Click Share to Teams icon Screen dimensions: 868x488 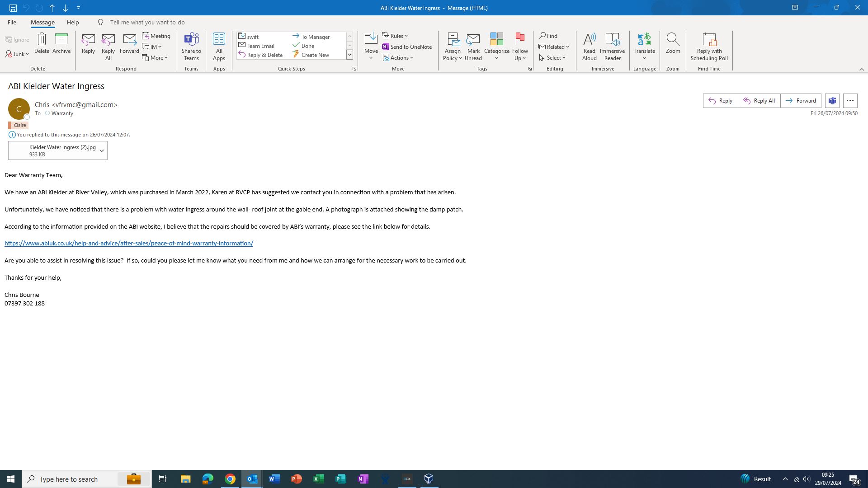[191, 40]
